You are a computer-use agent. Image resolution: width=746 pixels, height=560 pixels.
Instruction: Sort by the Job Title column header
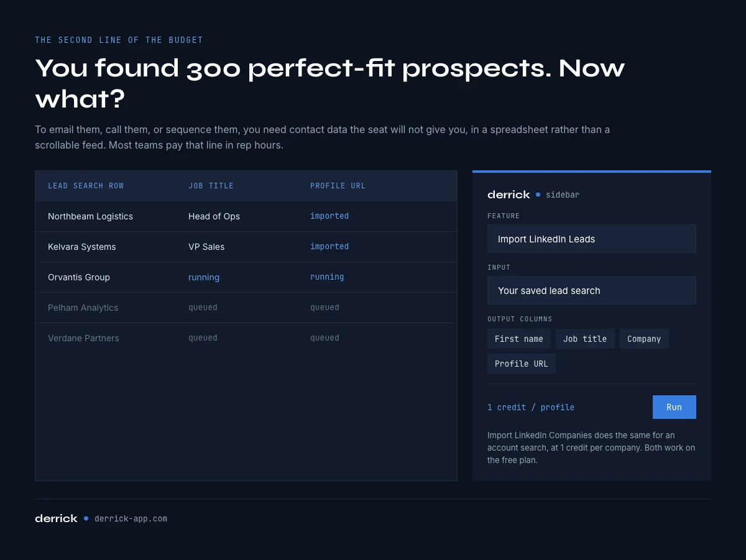pos(211,186)
